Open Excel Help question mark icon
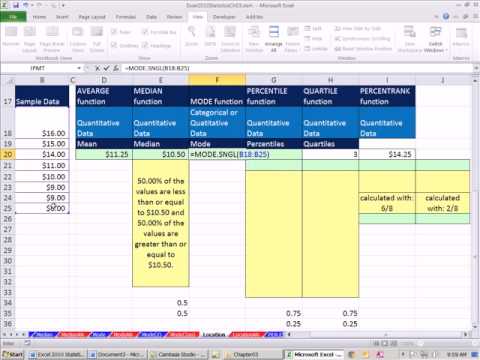Image resolution: width=480 pixels, height=360 pixels. coord(446,16)
